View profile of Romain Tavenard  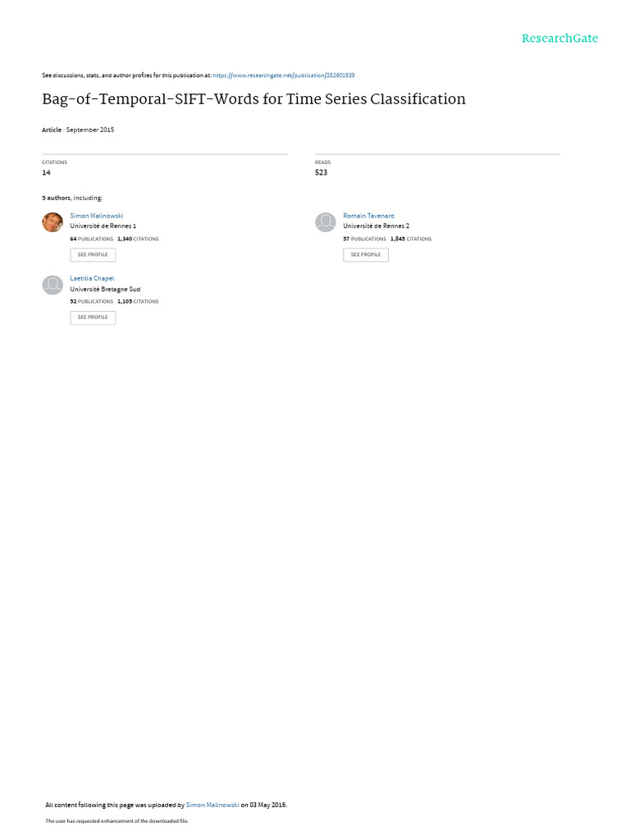point(366,255)
